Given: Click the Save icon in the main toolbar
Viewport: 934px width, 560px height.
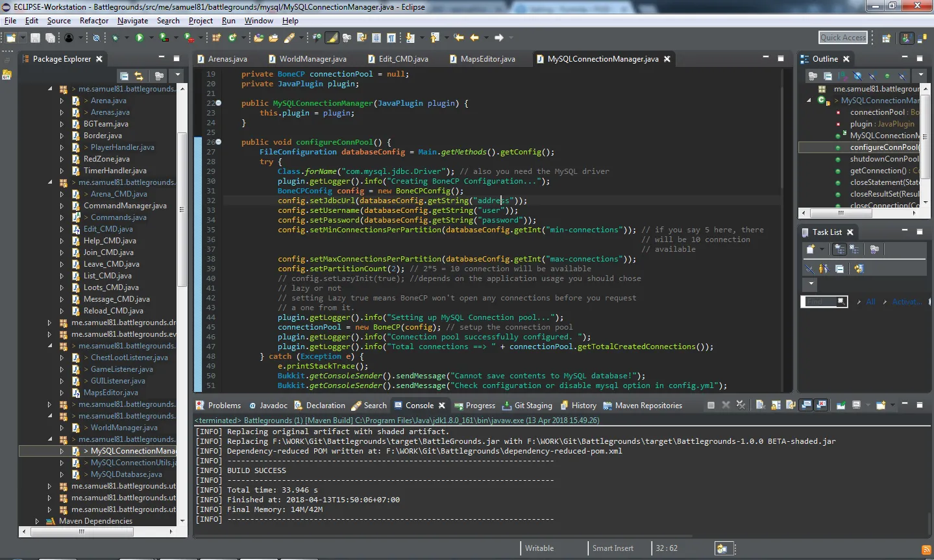Looking at the screenshot, I should pyautogui.click(x=35, y=38).
